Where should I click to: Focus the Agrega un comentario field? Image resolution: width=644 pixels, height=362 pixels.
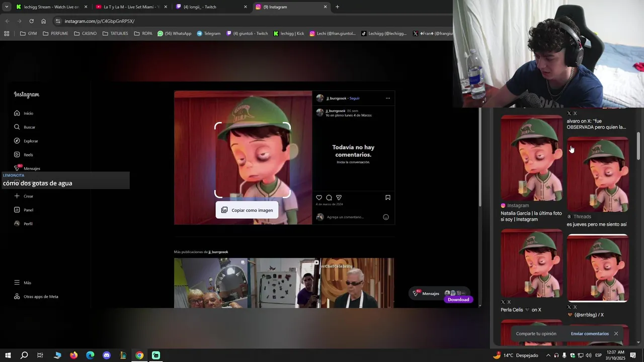tap(345, 217)
